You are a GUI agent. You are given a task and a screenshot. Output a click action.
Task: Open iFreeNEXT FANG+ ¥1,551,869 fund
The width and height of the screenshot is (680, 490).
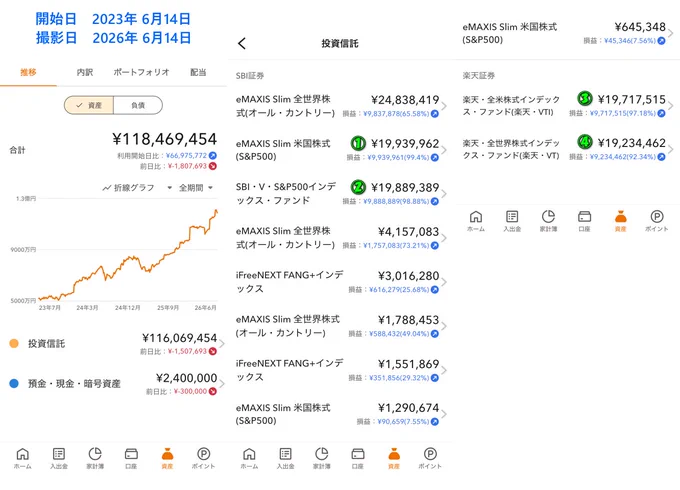340,370
